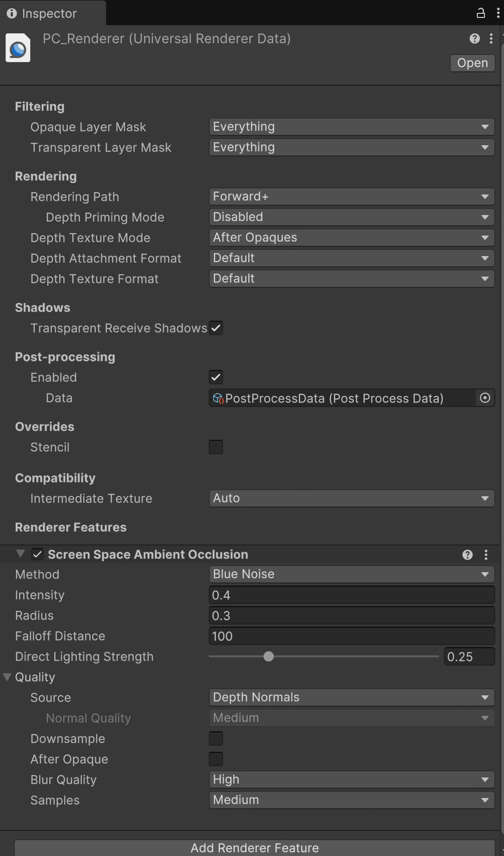Switch to the Inspector tab
The width and height of the screenshot is (504, 856).
(x=49, y=13)
